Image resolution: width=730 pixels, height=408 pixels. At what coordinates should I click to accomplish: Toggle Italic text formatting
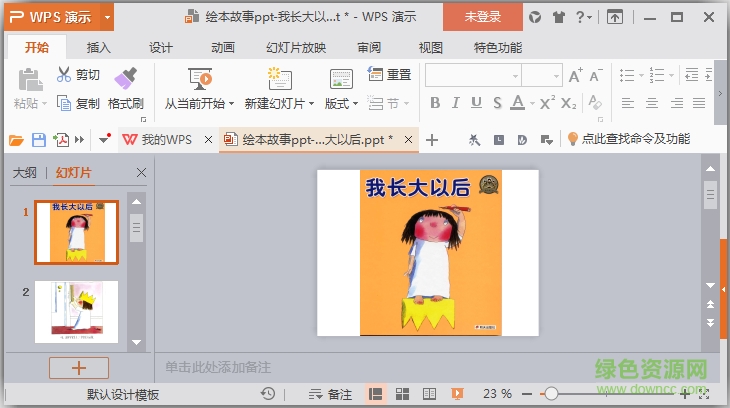[x=455, y=103]
